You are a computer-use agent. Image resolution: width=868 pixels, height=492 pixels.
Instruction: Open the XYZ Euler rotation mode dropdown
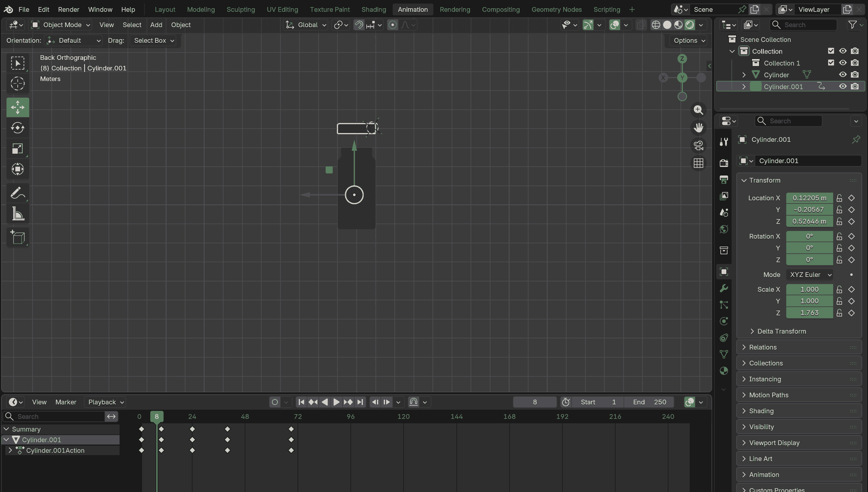(x=810, y=275)
